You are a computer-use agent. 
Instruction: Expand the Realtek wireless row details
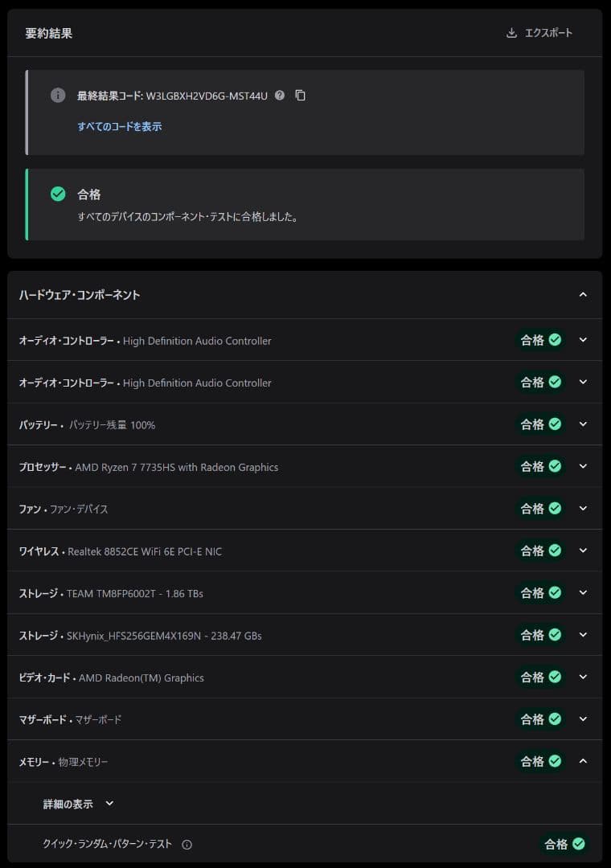click(583, 551)
